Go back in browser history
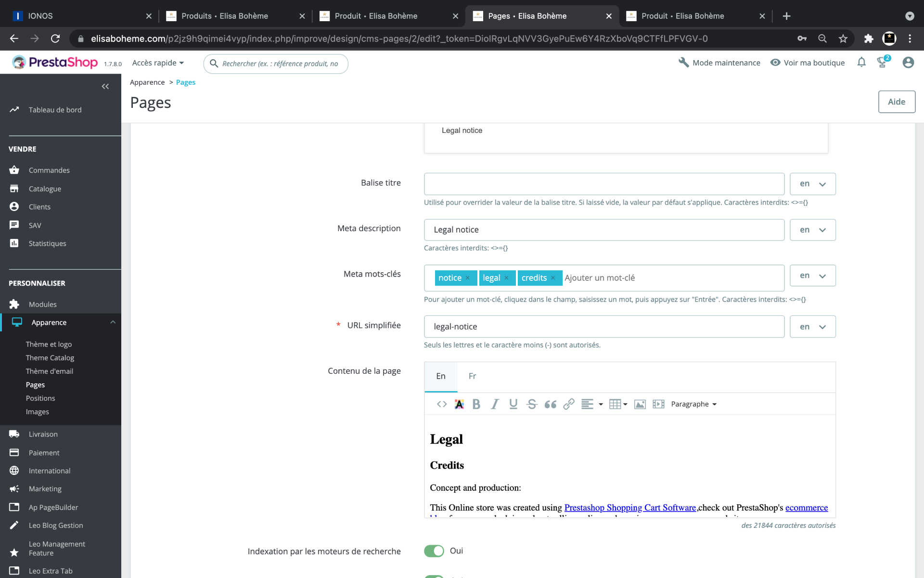 coord(14,39)
